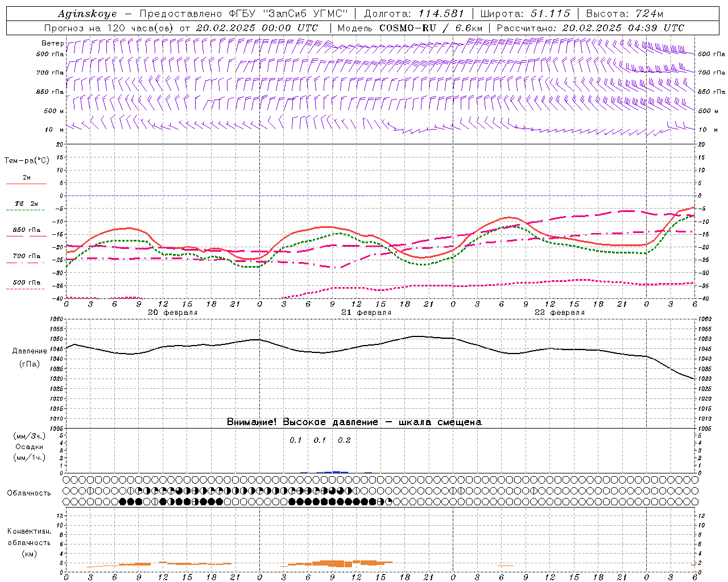Click the '850 гПа' temperature legend entry
The width and height of the screenshot is (728, 582).
(27, 230)
